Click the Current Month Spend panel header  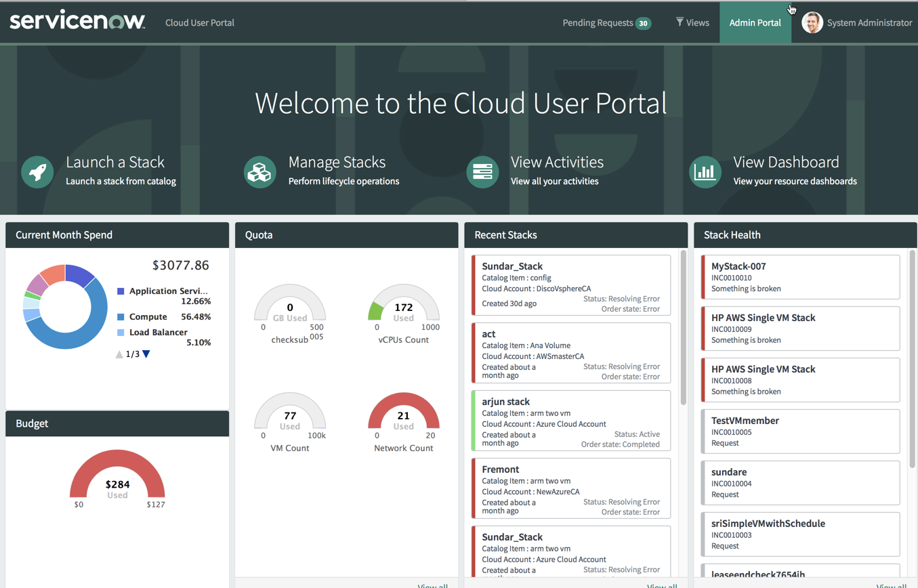[x=117, y=235]
